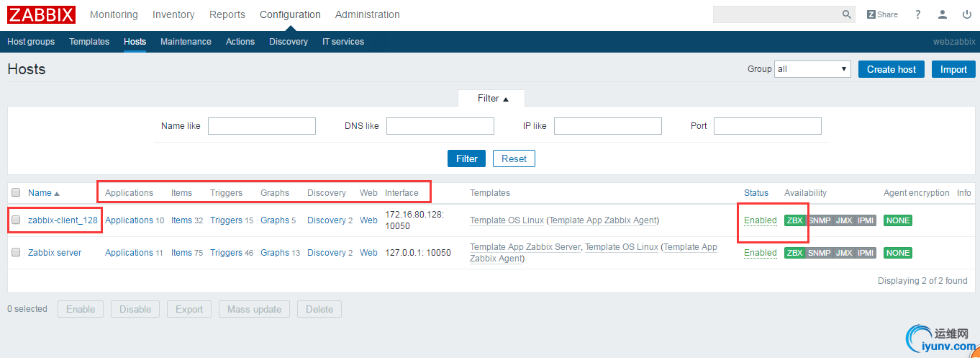Viewport: 980px width, 358px height.
Task: Check the Zabbix server row checkbox
Action: pos(16,252)
